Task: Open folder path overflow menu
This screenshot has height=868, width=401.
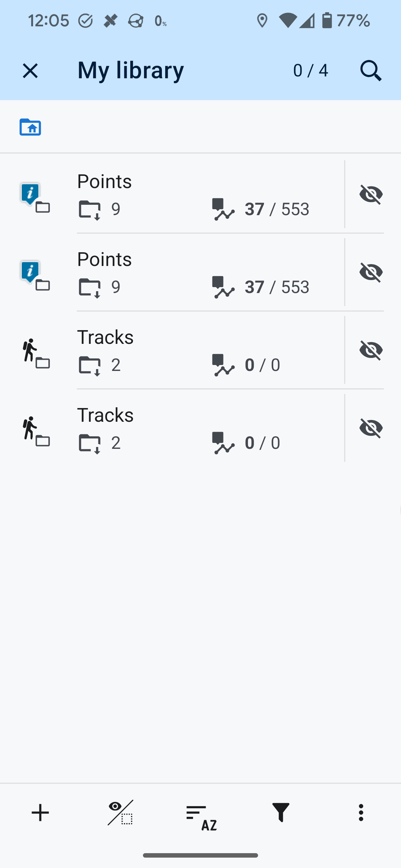Action: (x=361, y=127)
